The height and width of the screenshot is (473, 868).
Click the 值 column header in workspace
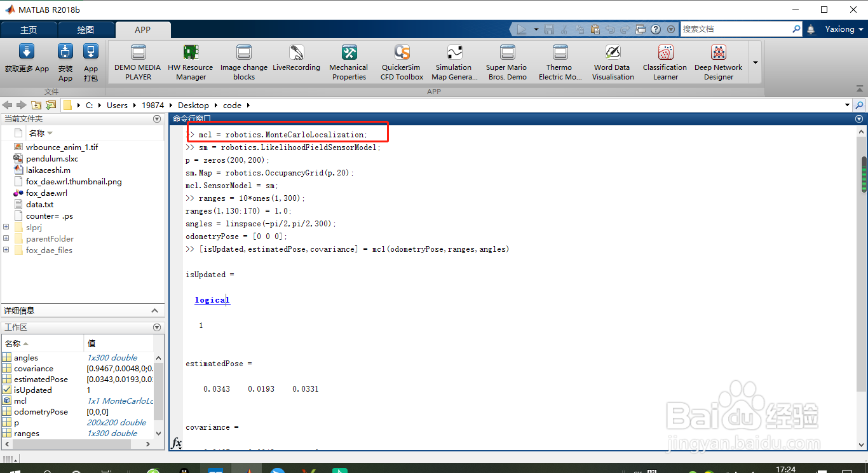pyautogui.click(x=119, y=343)
